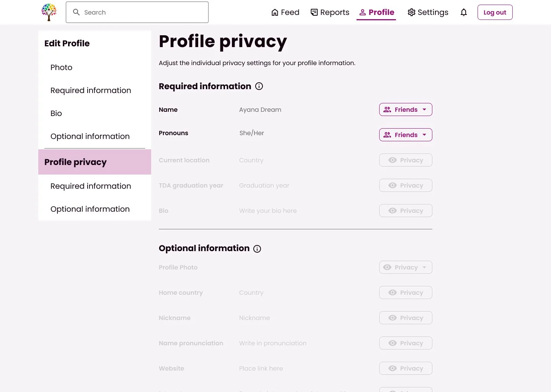
Task: Click the search magnifier icon
Action: [76, 12]
